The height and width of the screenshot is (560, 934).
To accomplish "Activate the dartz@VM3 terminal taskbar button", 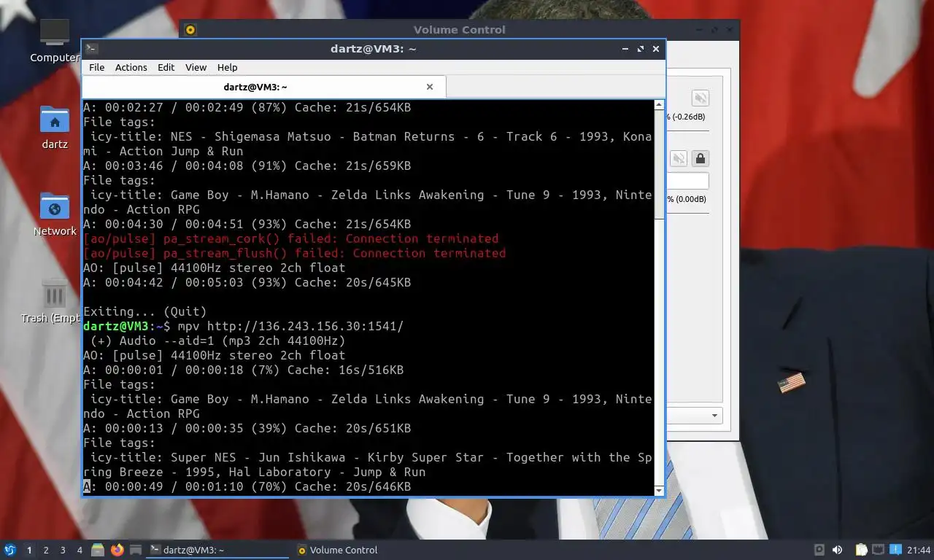I will tap(218, 550).
